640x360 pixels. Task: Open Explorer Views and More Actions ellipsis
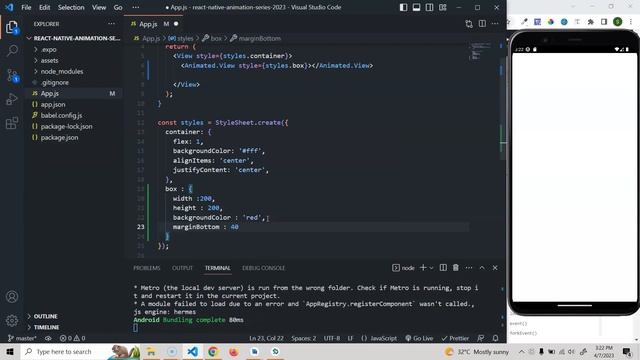coord(111,24)
